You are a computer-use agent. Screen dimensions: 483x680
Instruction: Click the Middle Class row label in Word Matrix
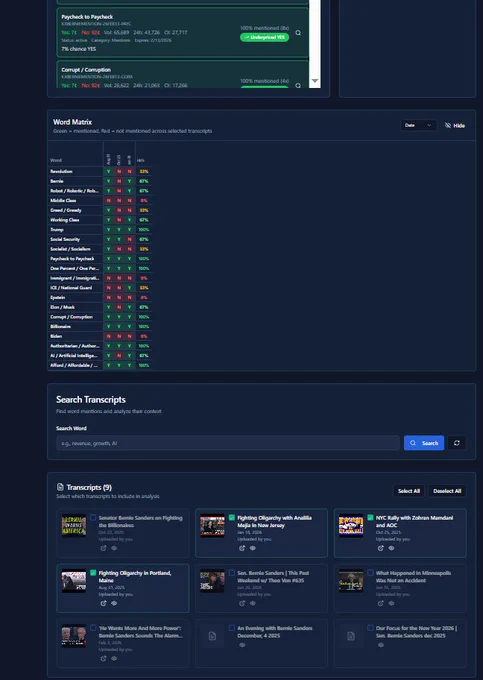[x=63, y=200]
